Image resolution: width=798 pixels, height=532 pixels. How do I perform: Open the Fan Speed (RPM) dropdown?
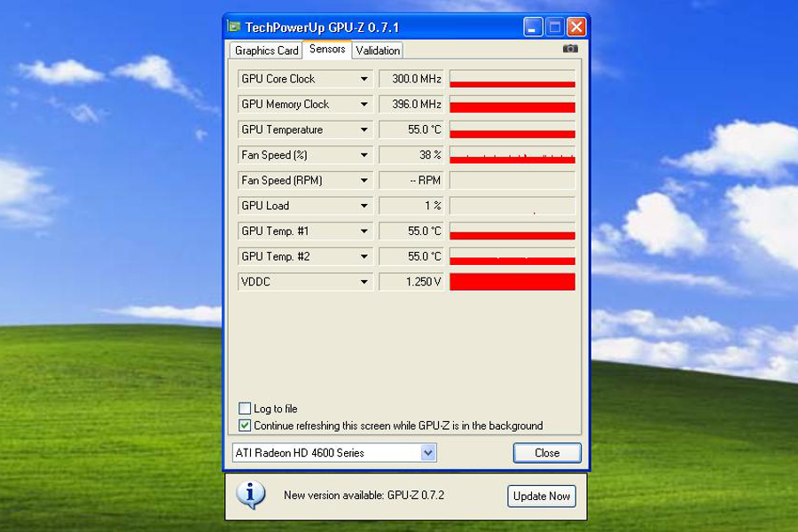(364, 180)
